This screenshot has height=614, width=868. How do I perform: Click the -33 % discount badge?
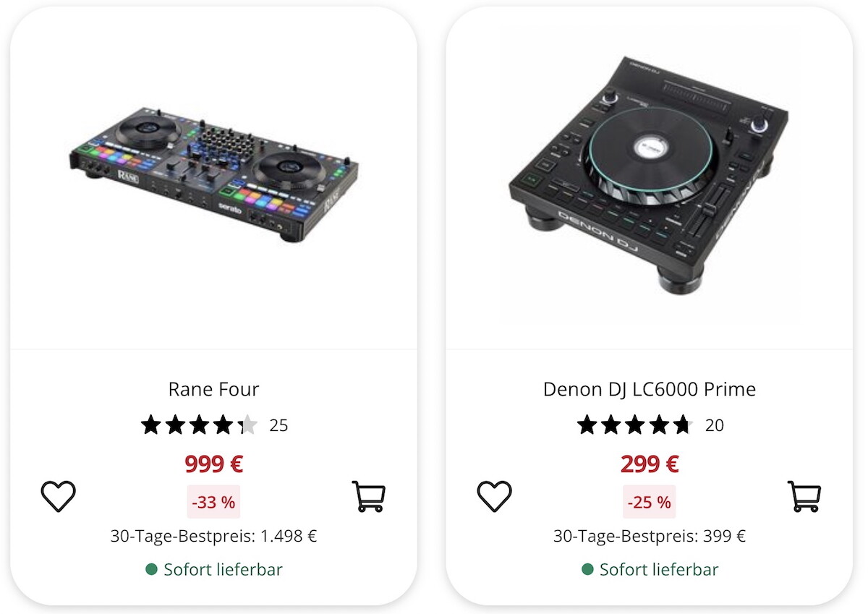[213, 502]
